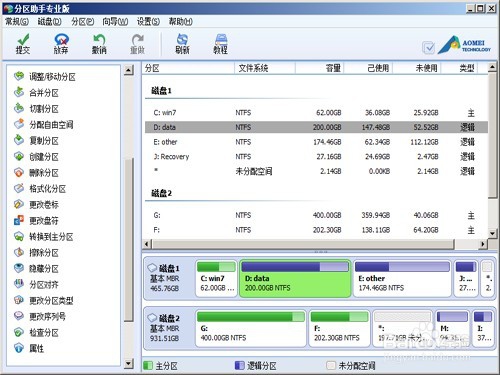Choose 格式化分区 operation

[40, 189]
